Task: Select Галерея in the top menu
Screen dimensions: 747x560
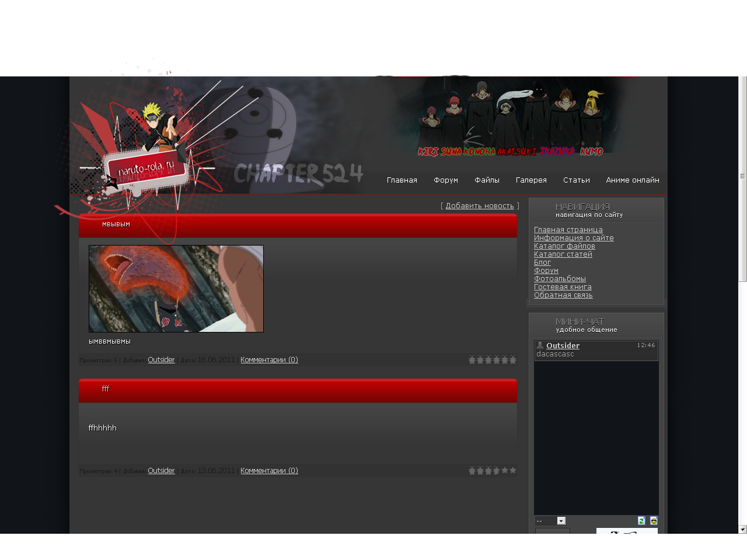Action: pyautogui.click(x=531, y=180)
